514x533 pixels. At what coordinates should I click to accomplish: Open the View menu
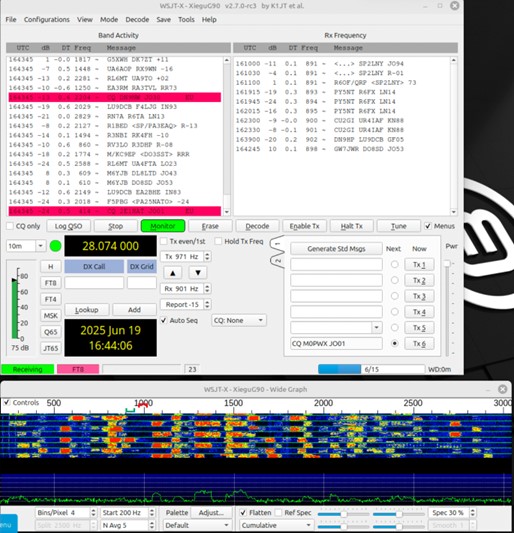[85, 20]
